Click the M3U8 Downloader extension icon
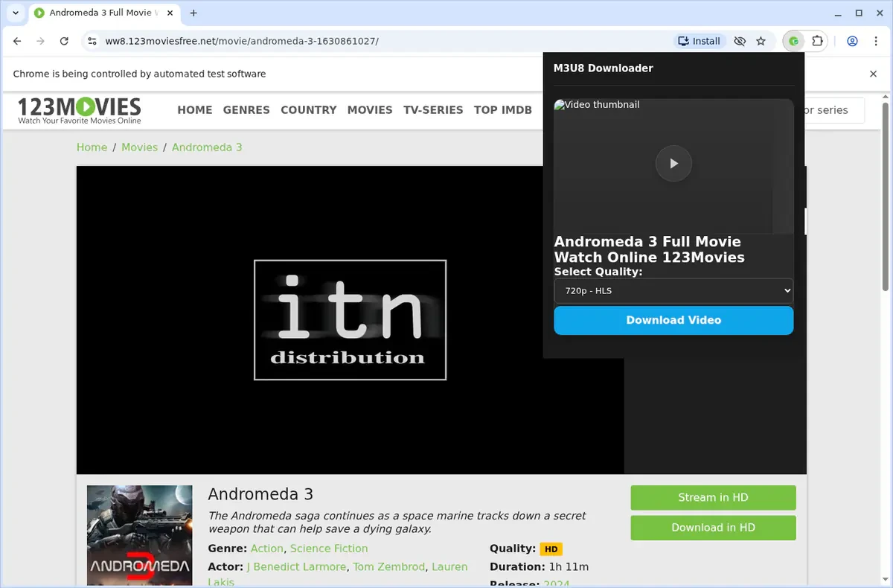Image resolution: width=893 pixels, height=588 pixels. click(x=794, y=41)
